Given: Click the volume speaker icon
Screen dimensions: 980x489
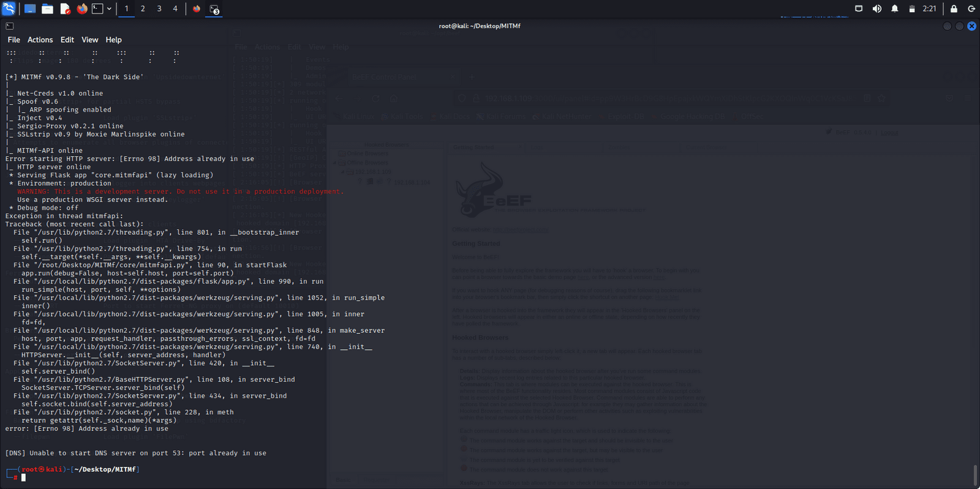Looking at the screenshot, I should [877, 9].
